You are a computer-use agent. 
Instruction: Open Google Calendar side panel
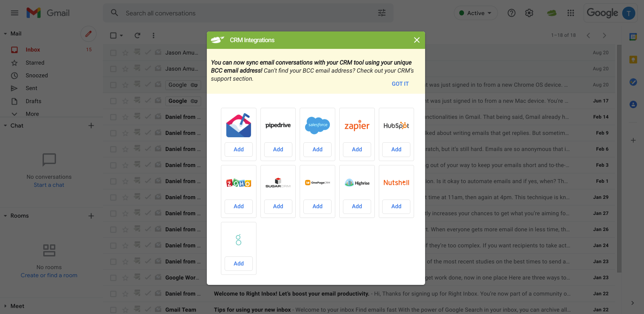pos(633,37)
